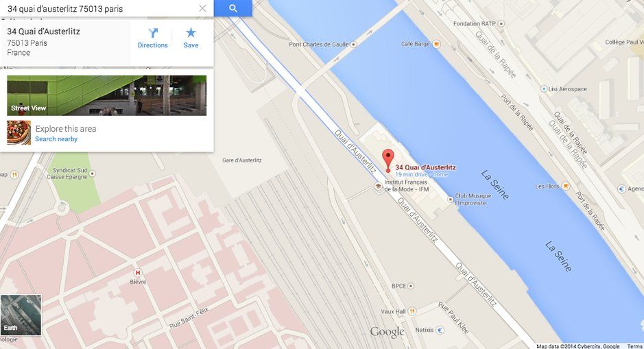The width and height of the screenshot is (644, 349).
Task: Open Directions for 34 Quai d'Austerlitz
Action: [152, 38]
